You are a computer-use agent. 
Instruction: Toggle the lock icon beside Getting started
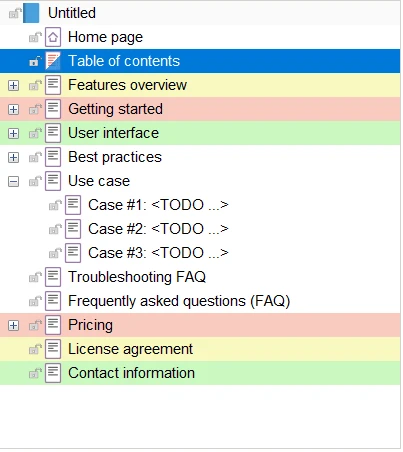pos(35,109)
